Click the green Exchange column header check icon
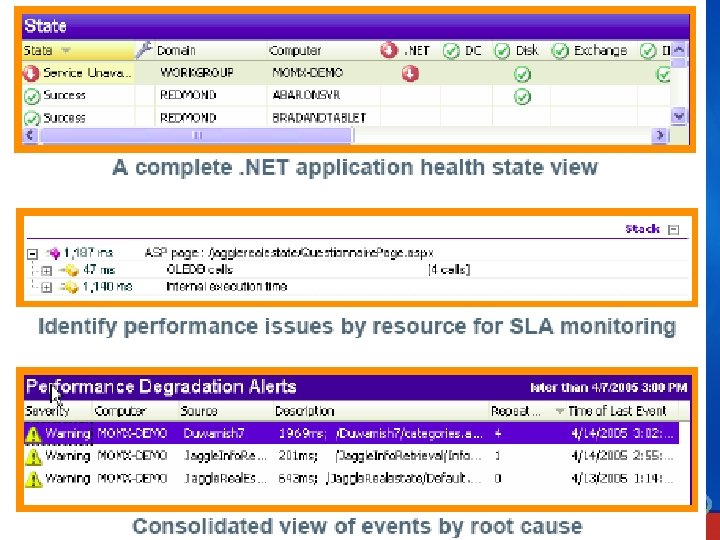The width and height of the screenshot is (720, 540). pyautogui.click(x=560, y=51)
